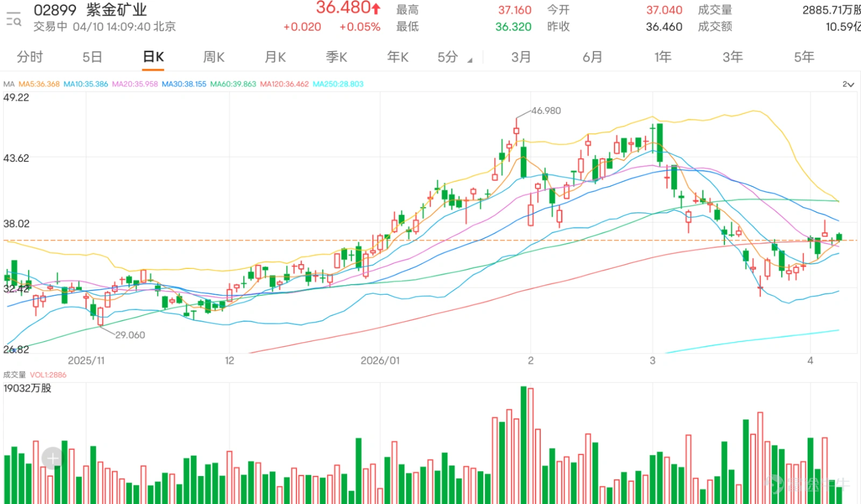Image resolution: width=861 pixels, height=504 pixels.
Task: Click the MA10:35.386 indicator label
Action: pyautogui.click(x=86, y=84)
